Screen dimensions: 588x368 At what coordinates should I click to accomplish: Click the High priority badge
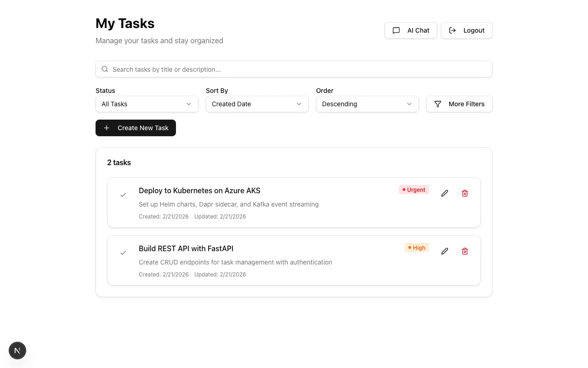[x=417, y=247]
